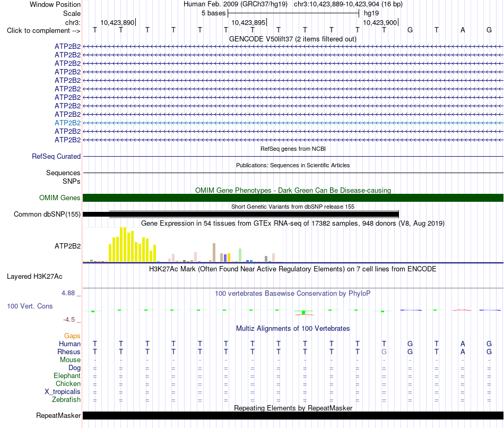The width and height of the screenshot is (504, 428).
Task: Open the GTEx expression bar chart
Action: click(x=183, y=245)
